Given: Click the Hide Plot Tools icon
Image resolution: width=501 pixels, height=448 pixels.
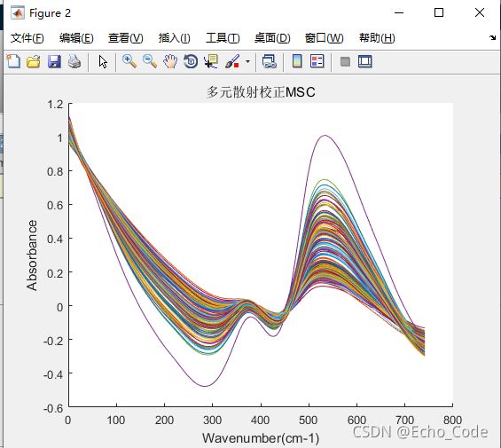Looking at the screenshot, I should point(345,61).
